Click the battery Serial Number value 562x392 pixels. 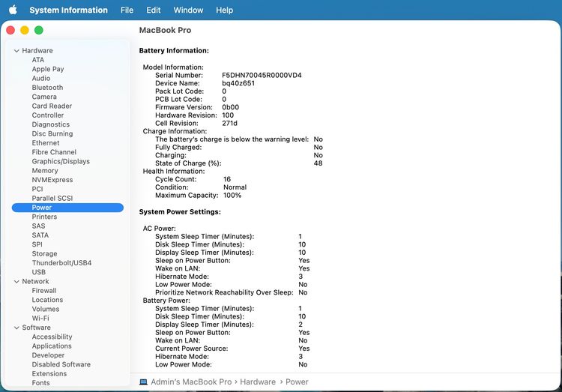[262, 76]
